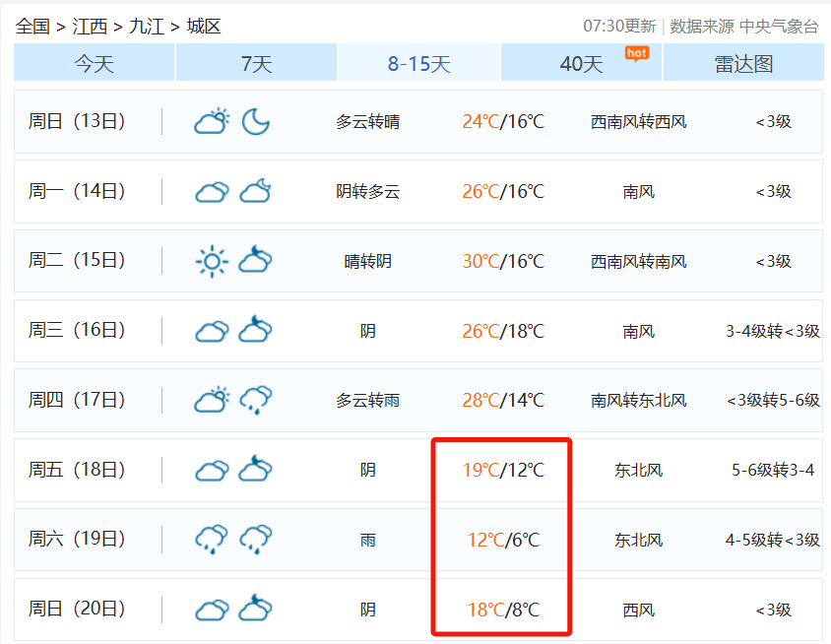Click the wind text 南风转东北风

coord(639,400)
